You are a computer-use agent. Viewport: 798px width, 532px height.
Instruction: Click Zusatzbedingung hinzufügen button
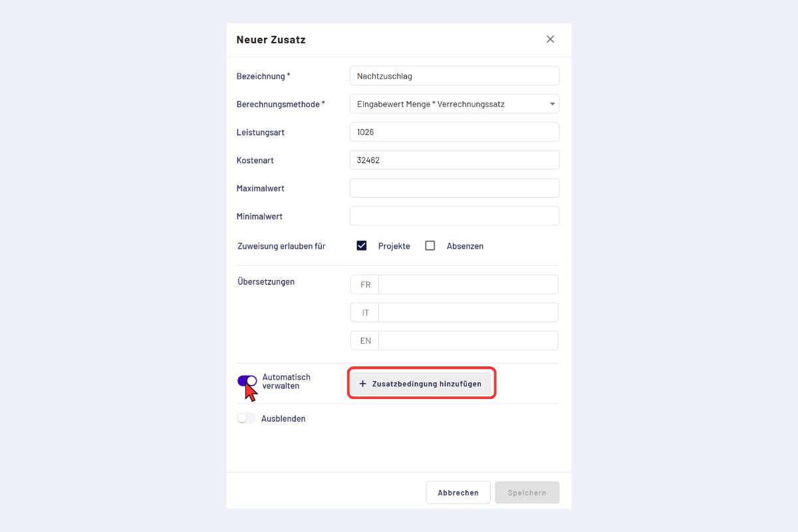click(x=421, y=384)
